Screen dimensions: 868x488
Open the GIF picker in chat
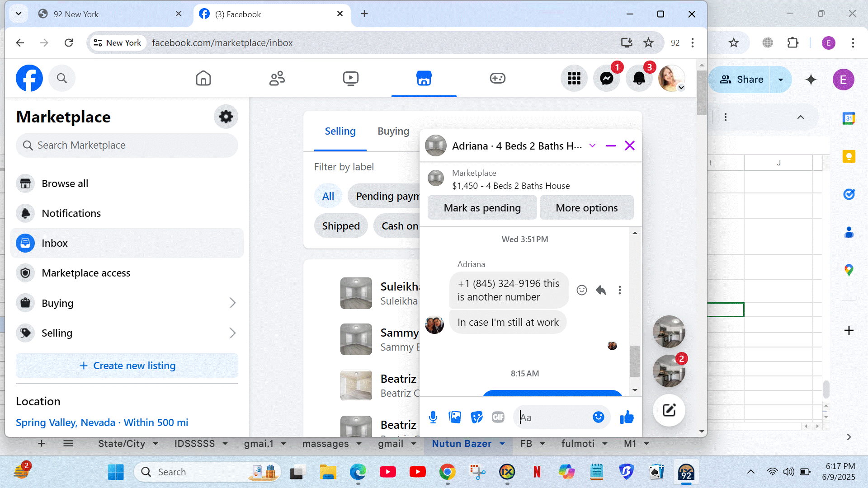pyautogui.click(x=498, y=417)
